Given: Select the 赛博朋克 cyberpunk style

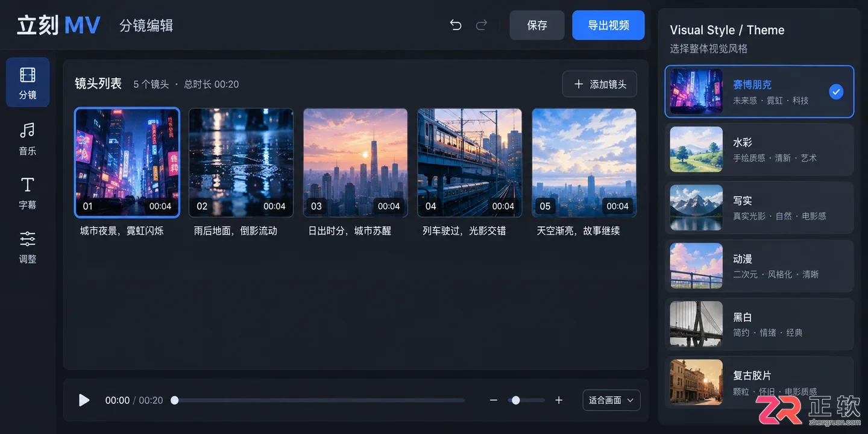Looking at the screenshot, I should click(x=759, y=92).
